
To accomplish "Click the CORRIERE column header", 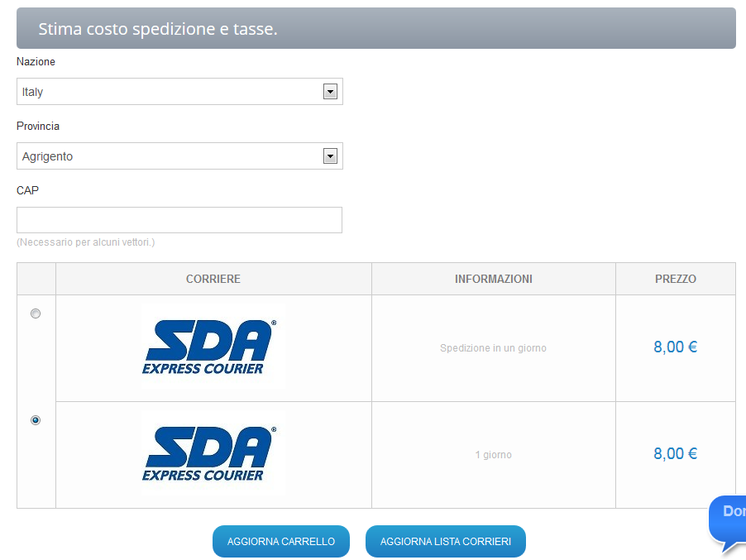I will pyautogui.click(x=213, y=279).
